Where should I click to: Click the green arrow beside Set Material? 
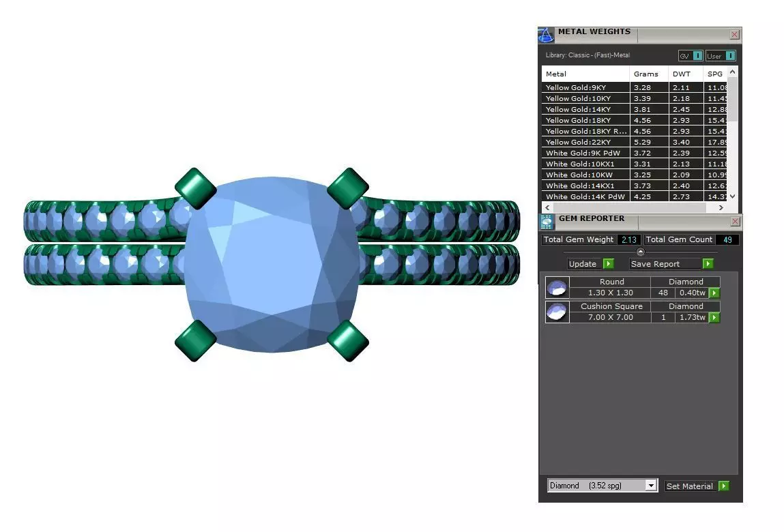(723, 486)
